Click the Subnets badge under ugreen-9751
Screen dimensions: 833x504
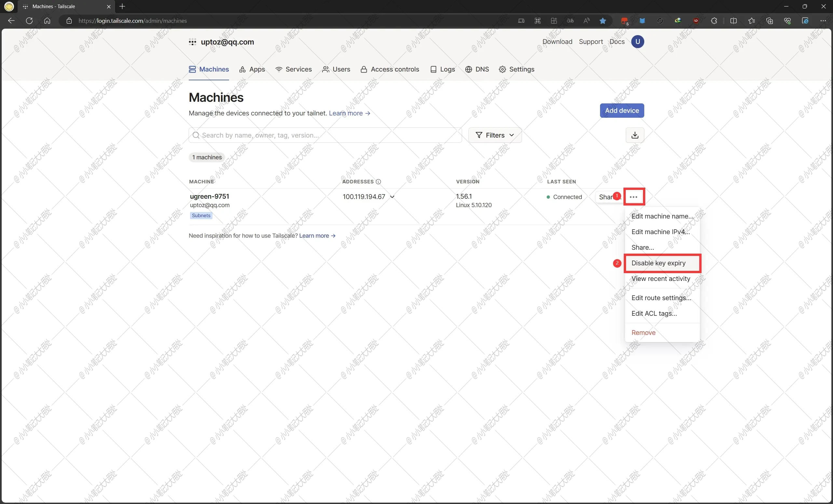(x=201, y=216)
